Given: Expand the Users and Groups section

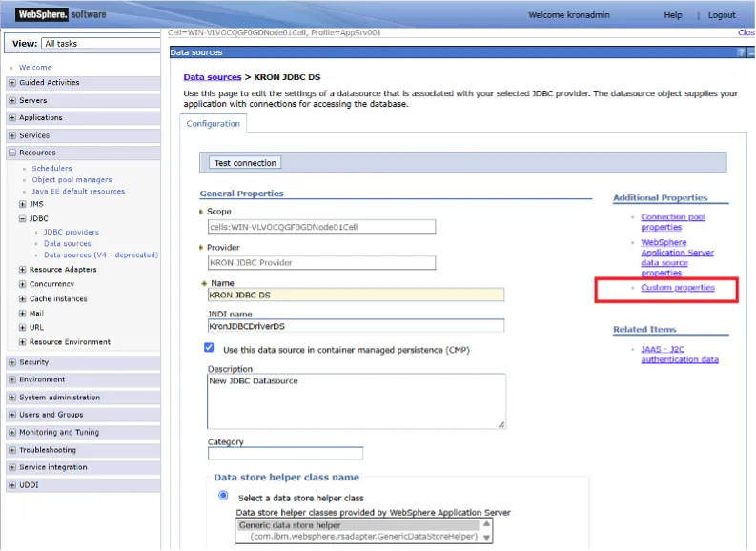Looking at the screenshot, I should 12,415.
